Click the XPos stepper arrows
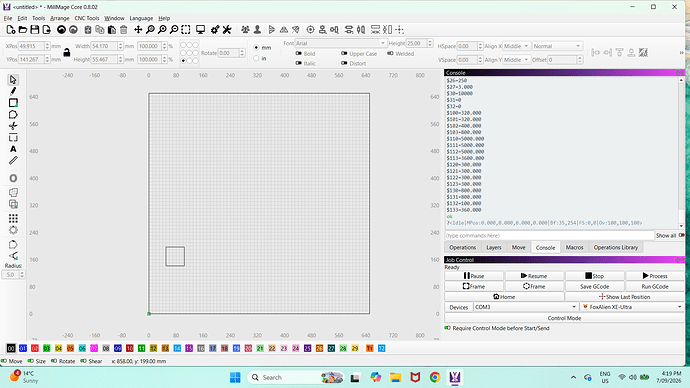690x388 pixels. pos(47,46)
